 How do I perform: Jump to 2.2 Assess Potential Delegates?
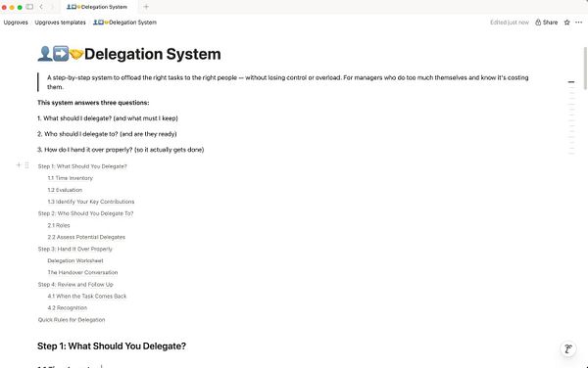(x=86, y=237)
